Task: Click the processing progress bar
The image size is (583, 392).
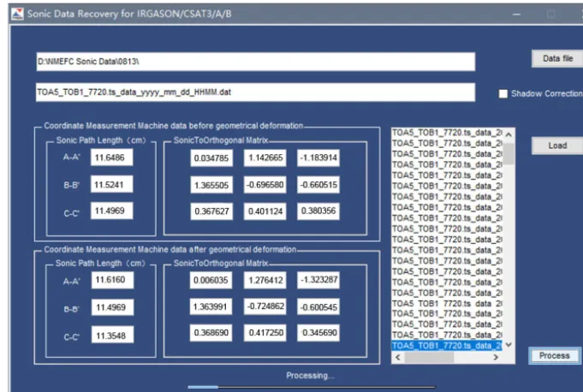Action: [312, 387]
